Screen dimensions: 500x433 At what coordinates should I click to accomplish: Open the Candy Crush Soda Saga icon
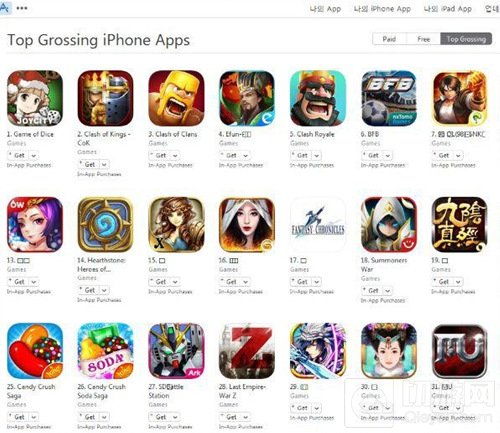105,351
